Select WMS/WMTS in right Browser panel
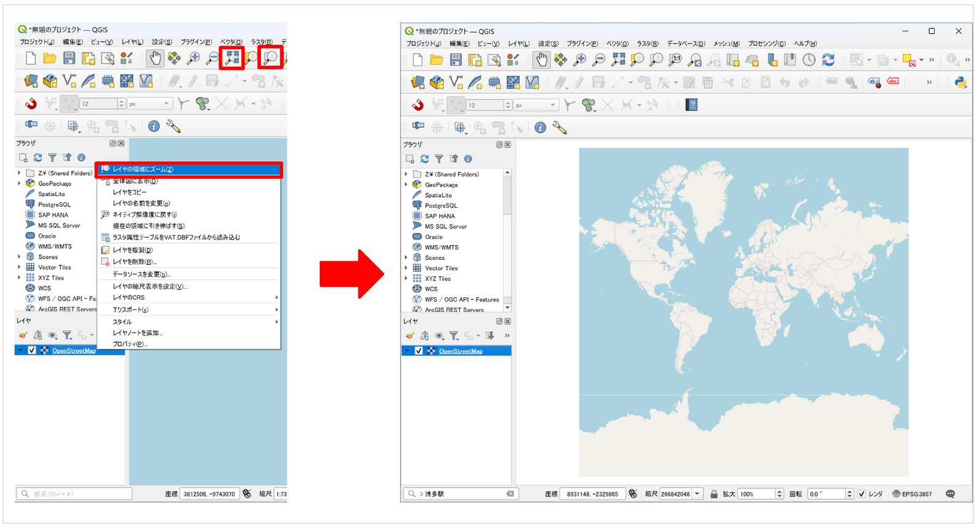This screenshot has width=980, height=532. [442, 247]
